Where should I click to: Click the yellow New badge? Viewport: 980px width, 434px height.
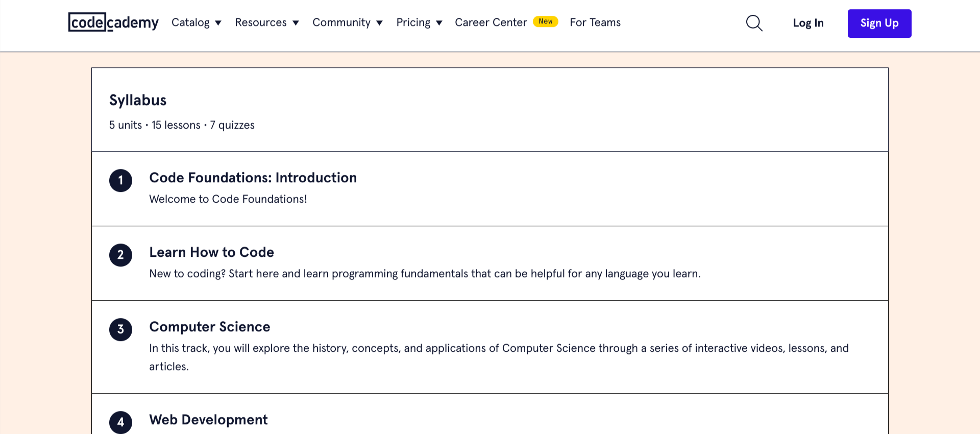[x=545, y=21]
